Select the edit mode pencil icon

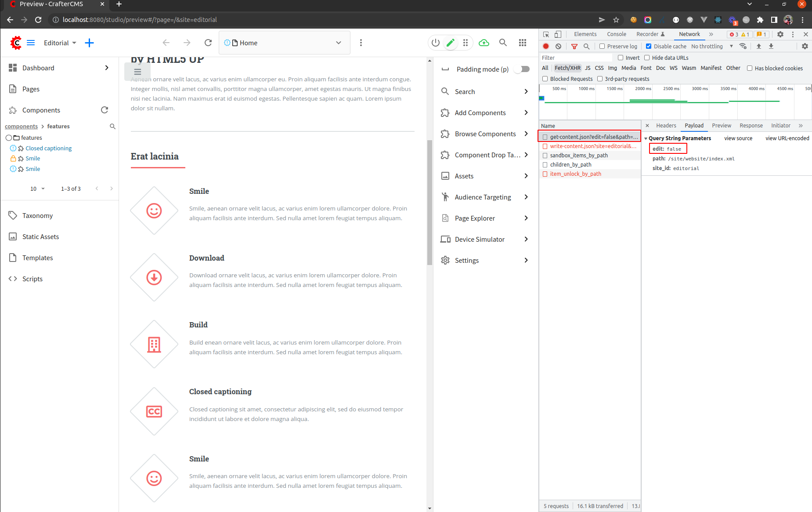[451, 43]
